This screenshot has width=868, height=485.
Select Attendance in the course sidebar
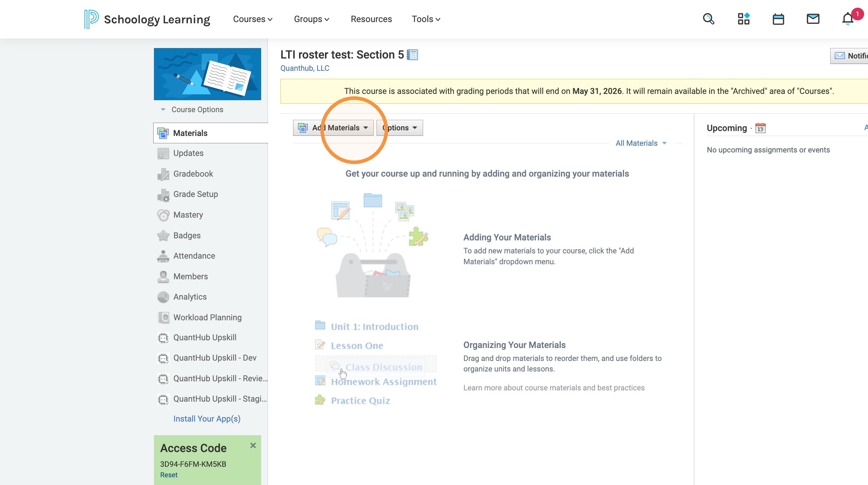coord(194,256)
